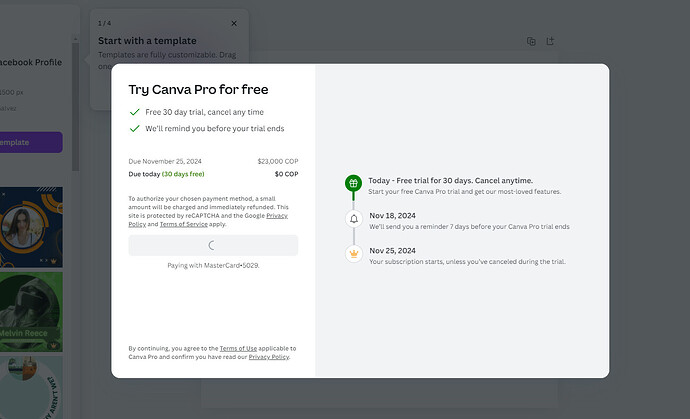Click the reminder 7 days before description text

click(x=469, y=227)
